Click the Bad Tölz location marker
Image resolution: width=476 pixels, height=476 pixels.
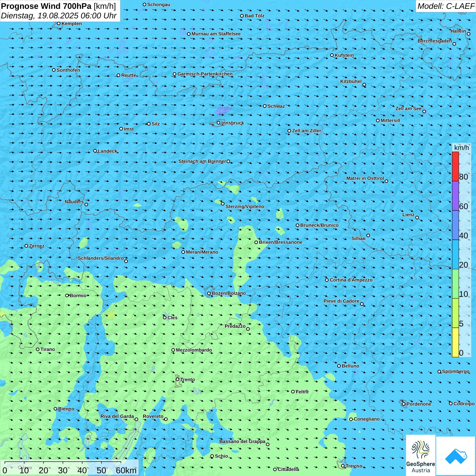(x=242, y=16)
